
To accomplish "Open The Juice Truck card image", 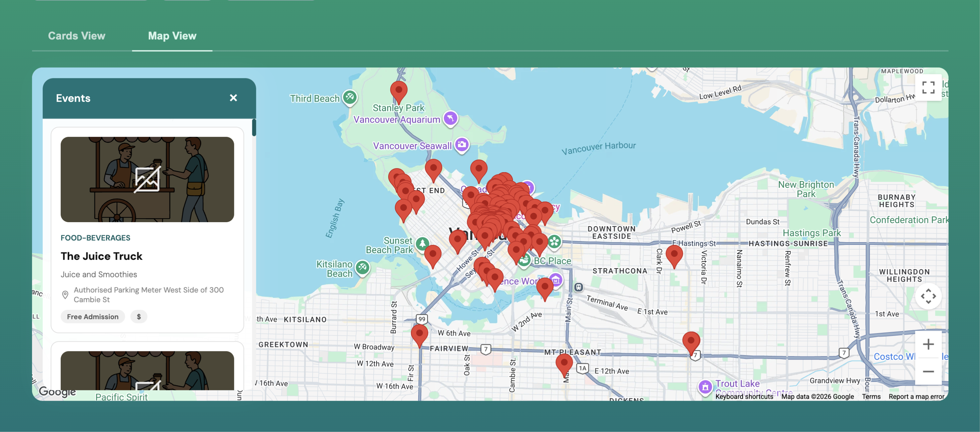I will (x=147, y=179).
